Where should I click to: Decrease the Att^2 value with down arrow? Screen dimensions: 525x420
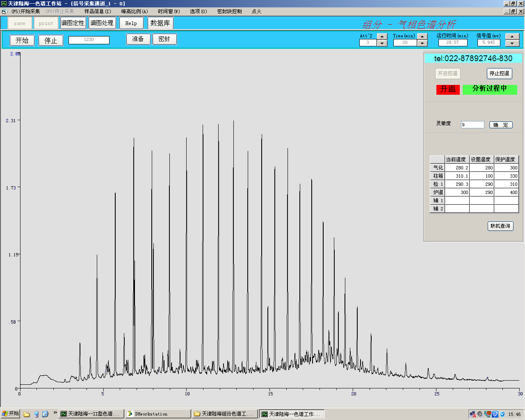point(382,43)
